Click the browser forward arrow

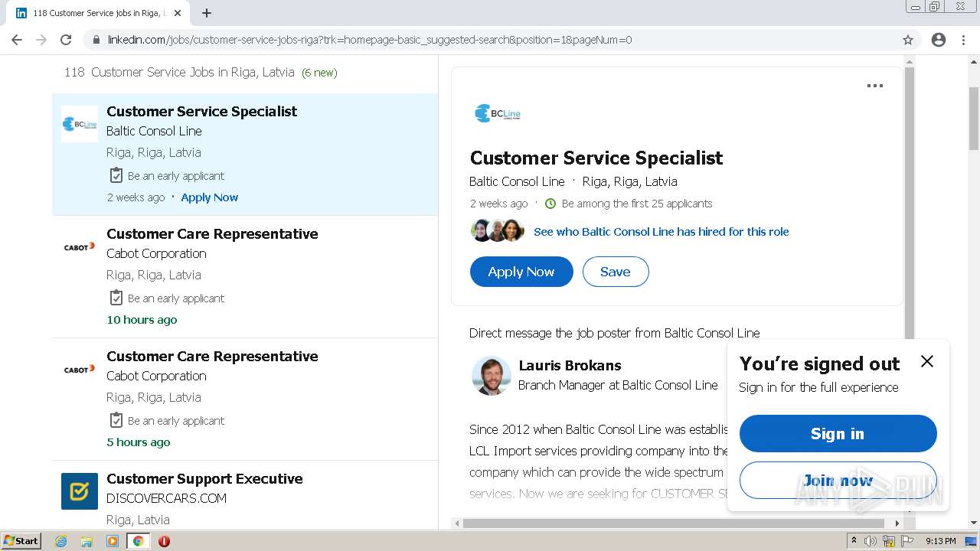coord(41,40)
